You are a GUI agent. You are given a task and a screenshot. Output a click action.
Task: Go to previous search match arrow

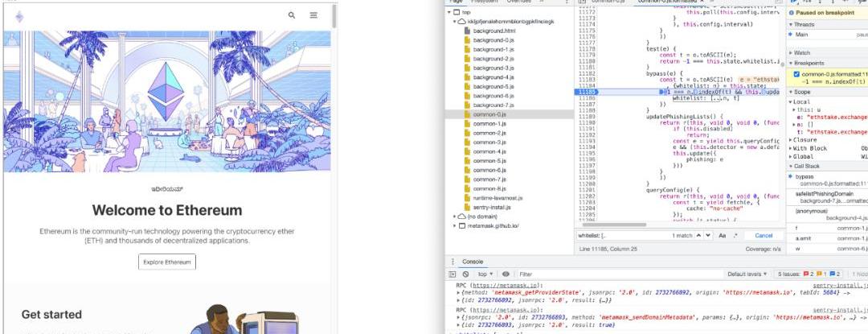698,235
